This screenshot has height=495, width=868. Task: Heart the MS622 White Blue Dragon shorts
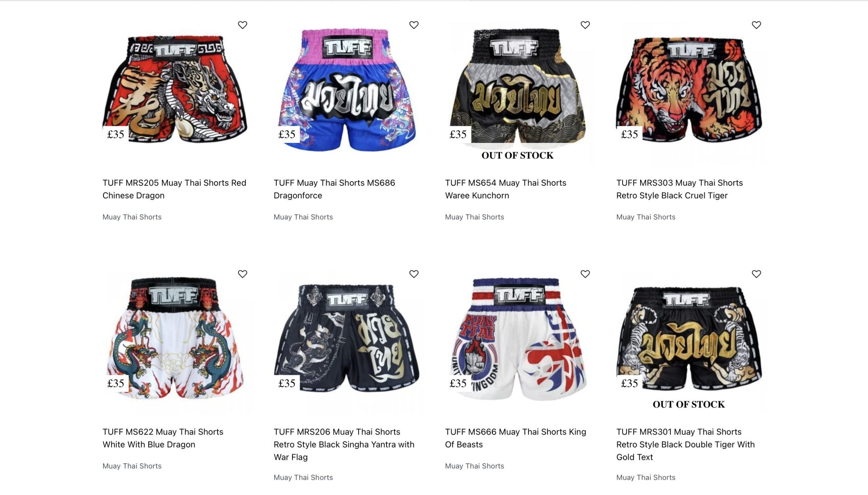click(242, 274)
